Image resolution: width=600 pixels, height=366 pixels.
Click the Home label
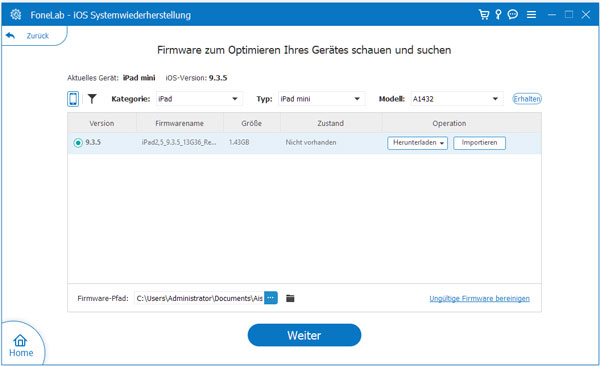21,353
